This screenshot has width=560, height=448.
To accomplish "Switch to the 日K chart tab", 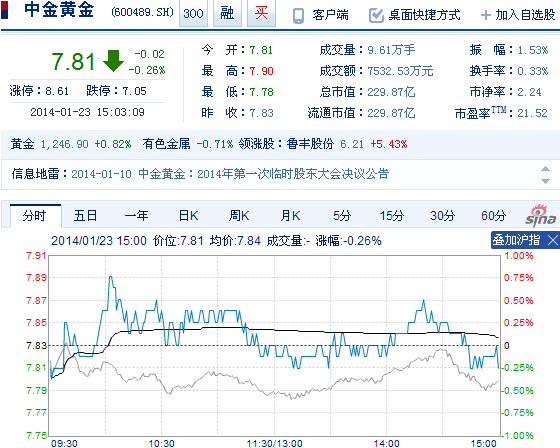I will (x=188, y=216).
